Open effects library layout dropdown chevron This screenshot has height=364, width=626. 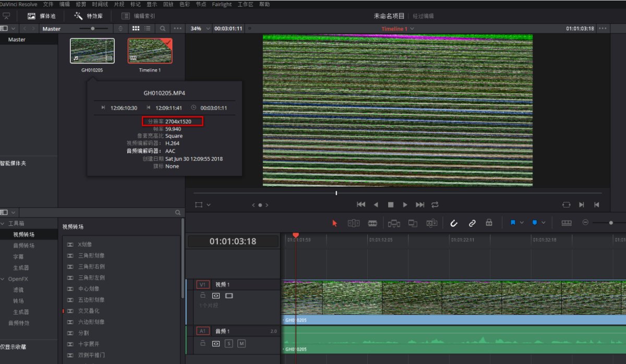point(13,213)
